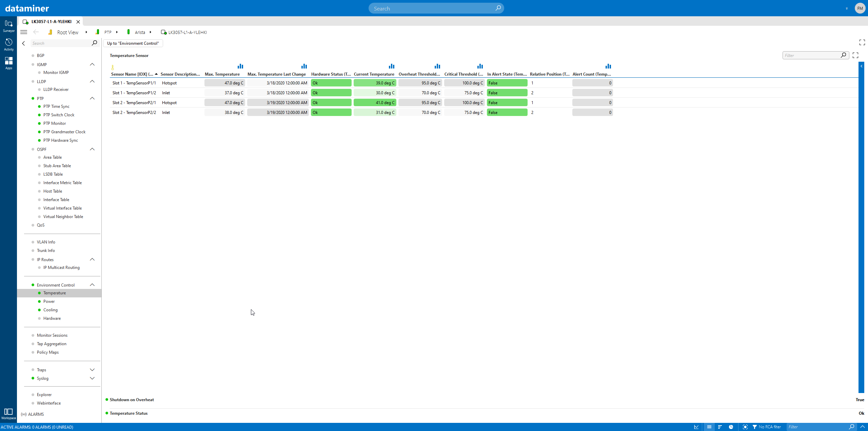Collapse the page list with the left chevron
Image resolution: width=868 pixels, height=431 pixels.
pos(23,43)
